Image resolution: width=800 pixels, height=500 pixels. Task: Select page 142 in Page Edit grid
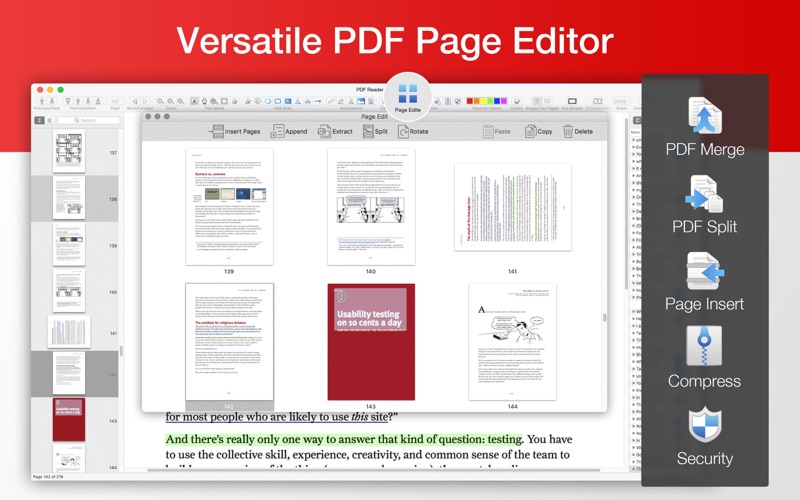pos(229,342)
